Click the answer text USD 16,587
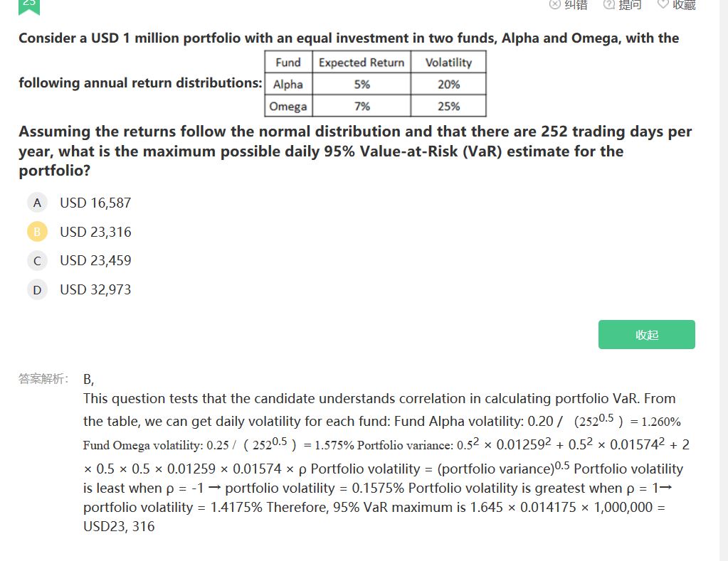The image size is (728, 561). 95,203
